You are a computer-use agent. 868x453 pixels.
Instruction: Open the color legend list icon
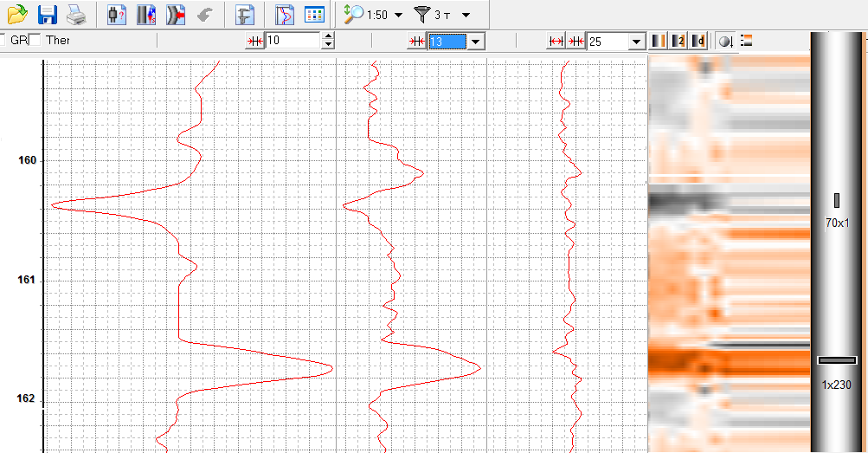(x=746, y=40)
